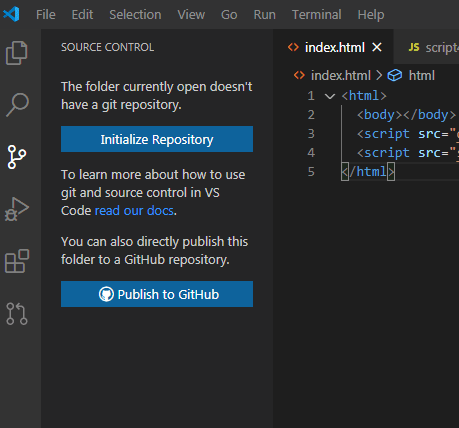Click the body tag on line 2

tap(406, 115)
